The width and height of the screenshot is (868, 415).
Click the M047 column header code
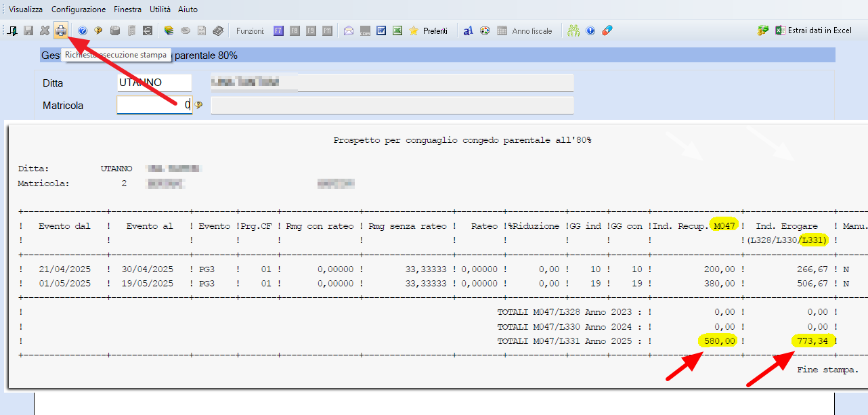(x=725, y=225)
